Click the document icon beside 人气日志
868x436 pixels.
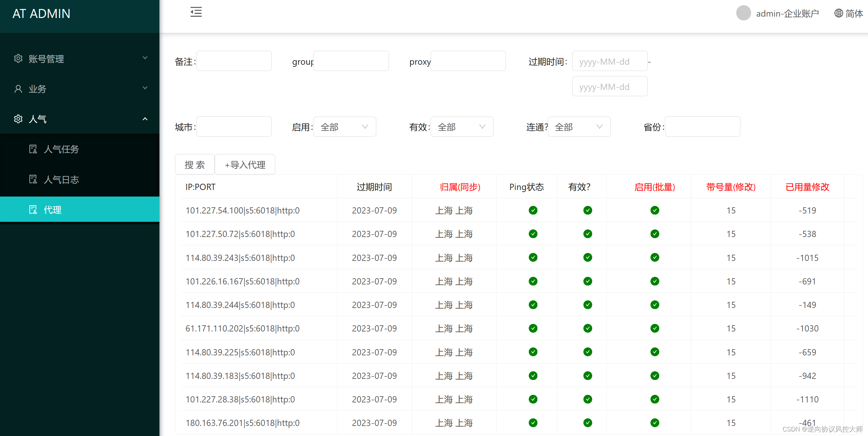tap(33, 179)
